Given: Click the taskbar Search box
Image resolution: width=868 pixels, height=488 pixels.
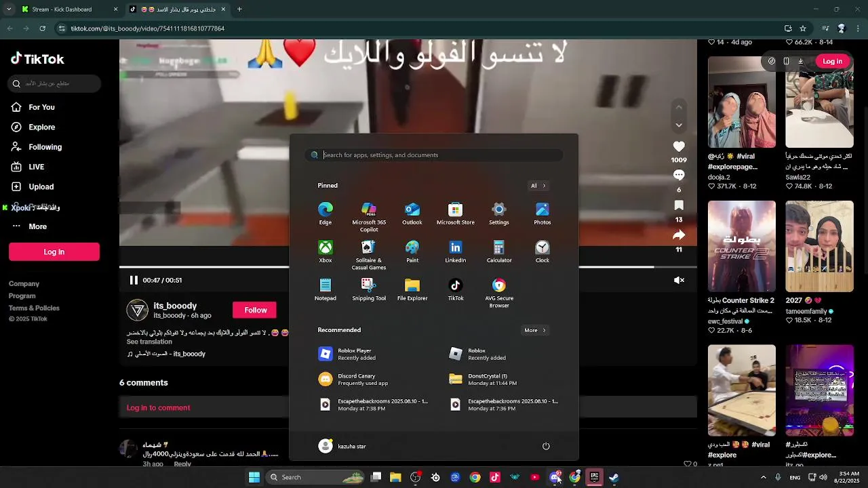Looking at the screenshot, I should tap(315, 477).
